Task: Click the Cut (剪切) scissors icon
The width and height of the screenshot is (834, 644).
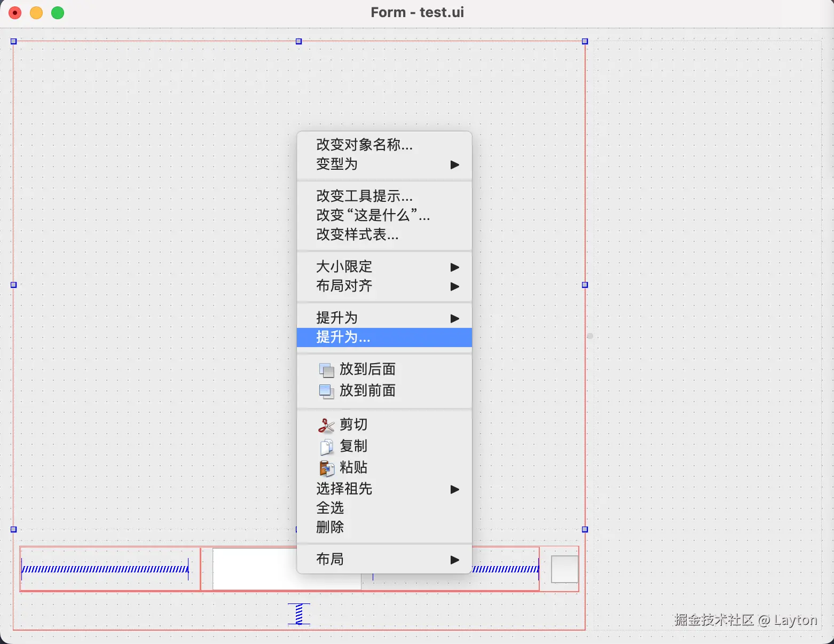Action: (326, 425)
